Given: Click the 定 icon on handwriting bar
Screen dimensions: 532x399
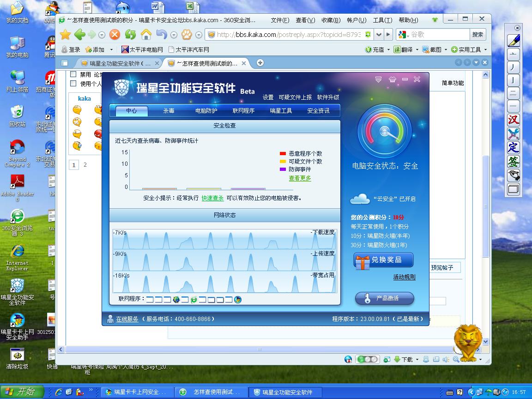Looking at the screenshot, I should (x=514, y=147).
